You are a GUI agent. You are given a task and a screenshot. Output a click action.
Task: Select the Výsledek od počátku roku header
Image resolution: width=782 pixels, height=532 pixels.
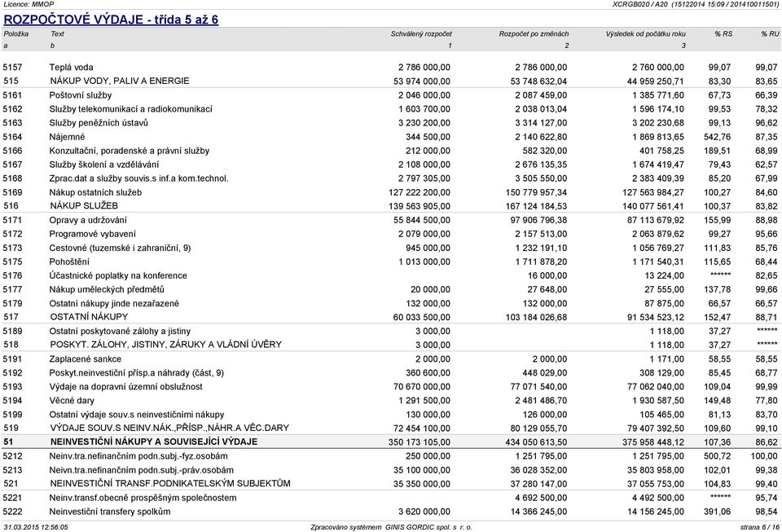click(x=645, y=34)
